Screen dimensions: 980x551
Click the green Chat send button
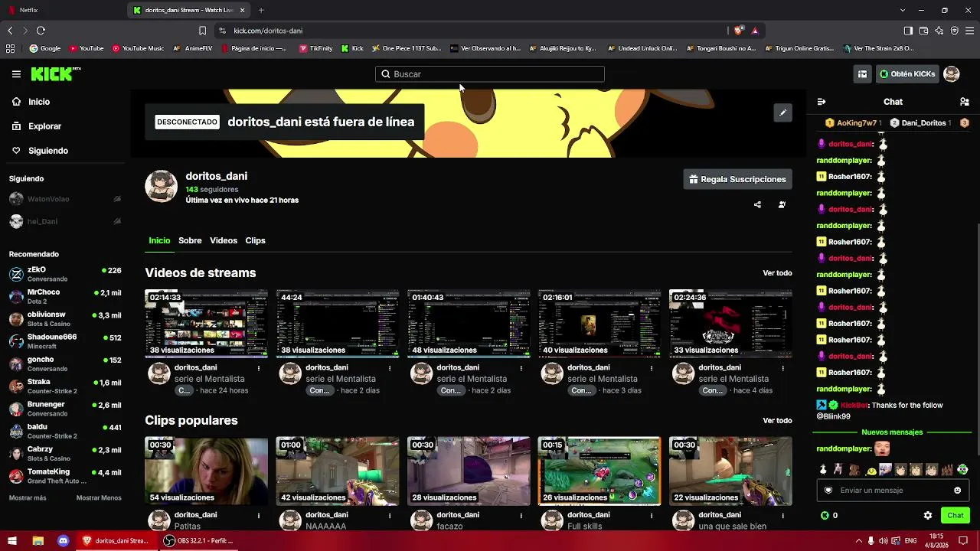955,516
